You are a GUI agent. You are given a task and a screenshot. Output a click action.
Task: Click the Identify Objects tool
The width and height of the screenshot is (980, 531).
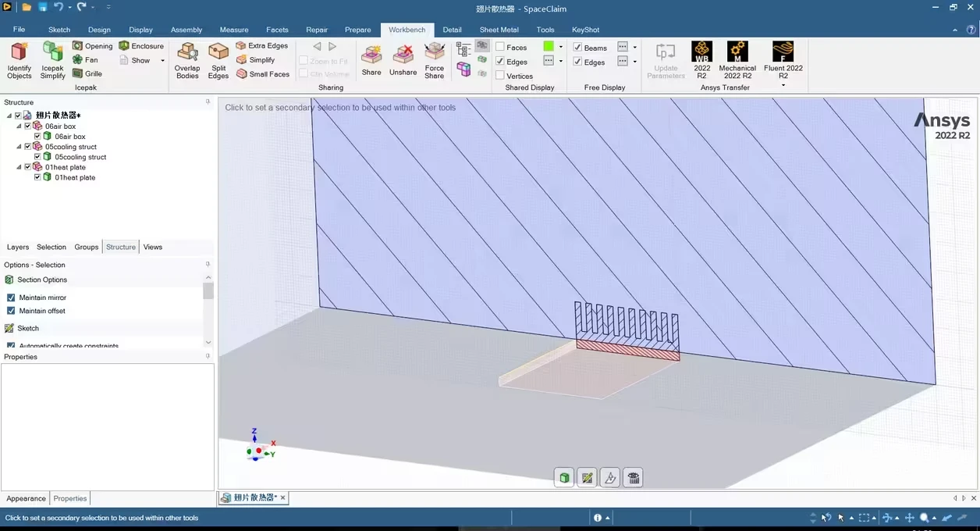coord(20,61)
